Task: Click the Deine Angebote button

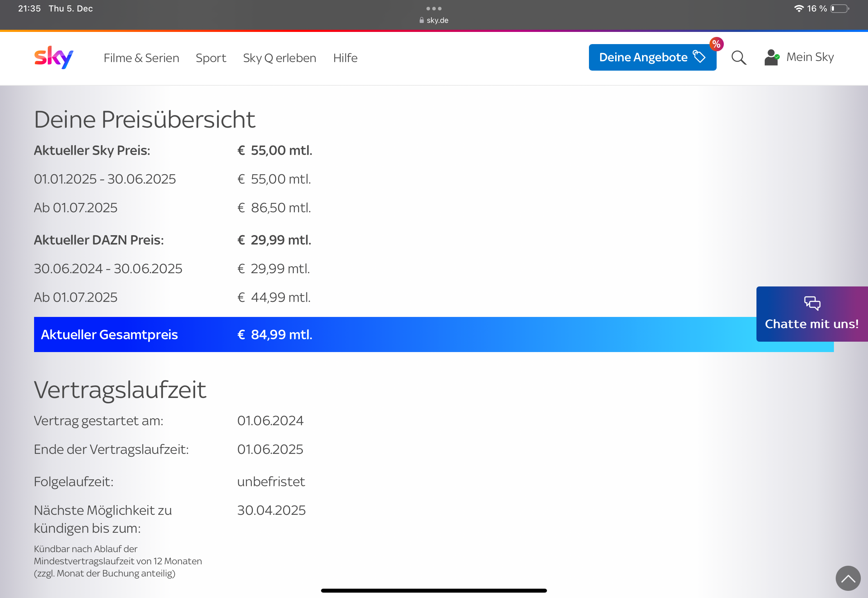Action: tap(643, 57)
